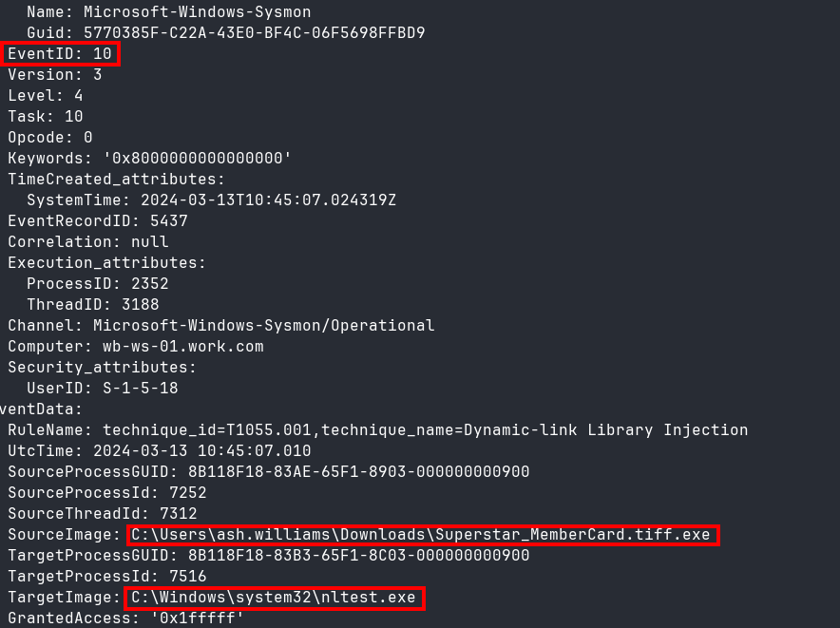Click the TimeCreated_attributes key

click(x=116, y=179)
